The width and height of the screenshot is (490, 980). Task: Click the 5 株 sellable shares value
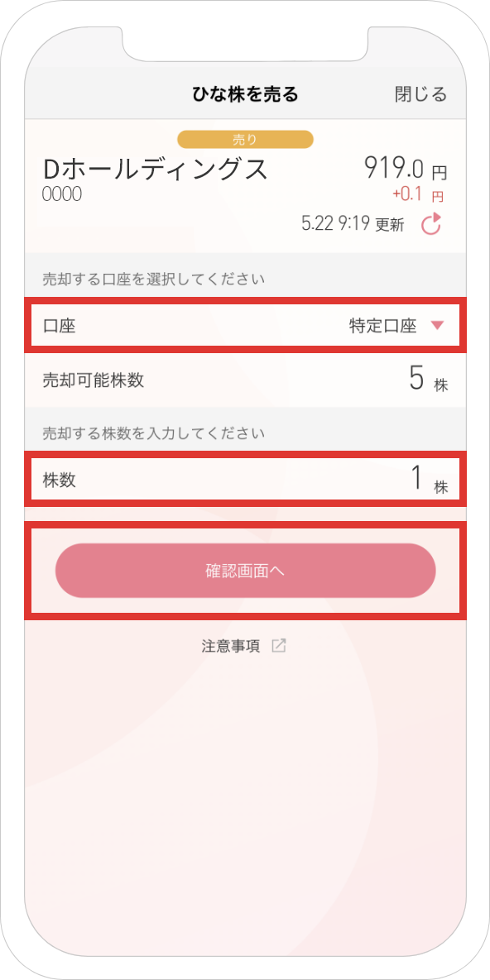429,380
